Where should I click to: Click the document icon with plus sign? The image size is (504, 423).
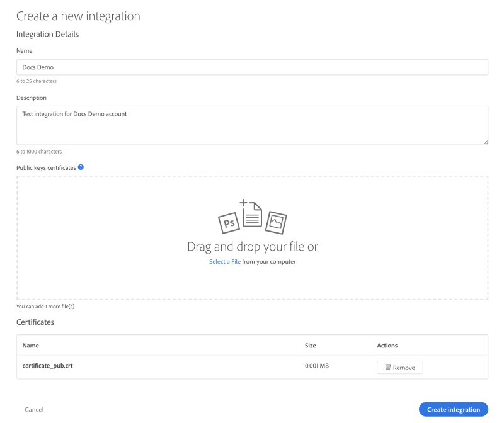click(x=251, y=213)
